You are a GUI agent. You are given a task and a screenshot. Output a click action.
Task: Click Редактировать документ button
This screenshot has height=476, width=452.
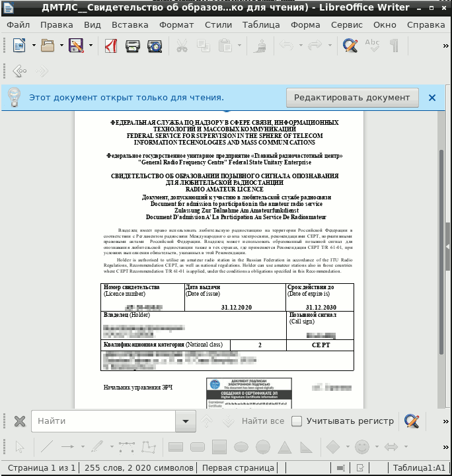point(352,98)
